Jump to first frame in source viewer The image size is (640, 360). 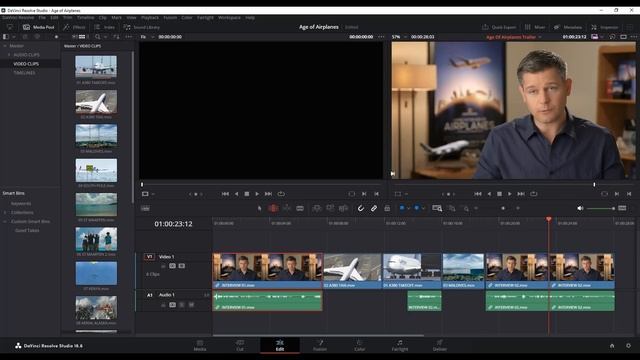pyautogui.click(x=225, y=194)
